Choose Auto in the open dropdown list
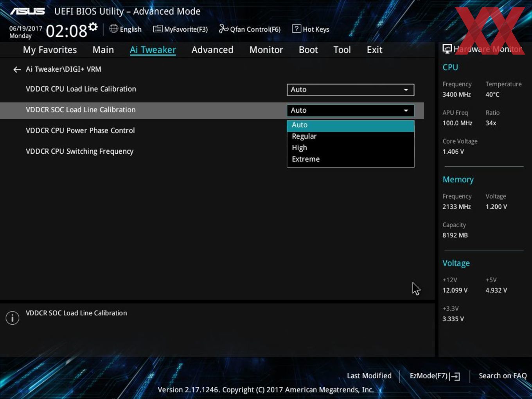This screenshot has width=532, height=399. point(350,125)
